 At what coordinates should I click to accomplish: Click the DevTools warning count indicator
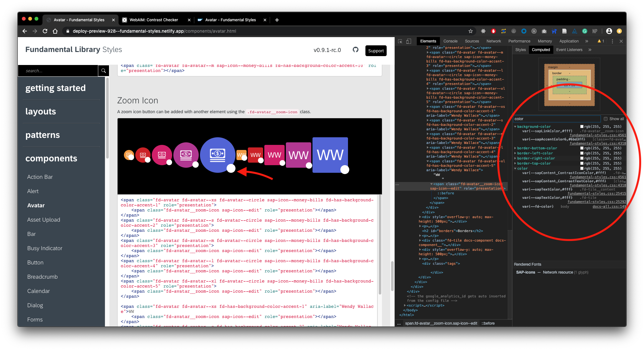point(601,41)
